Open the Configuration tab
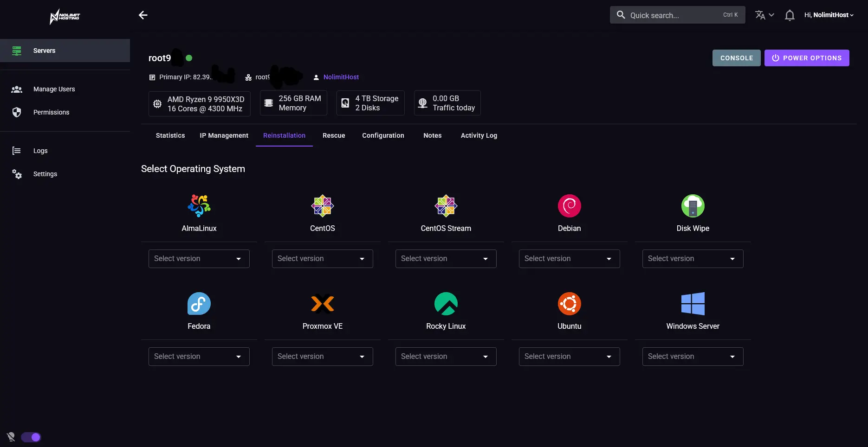The height and width of the screenshot is (447, 868). tap(383, 135)
